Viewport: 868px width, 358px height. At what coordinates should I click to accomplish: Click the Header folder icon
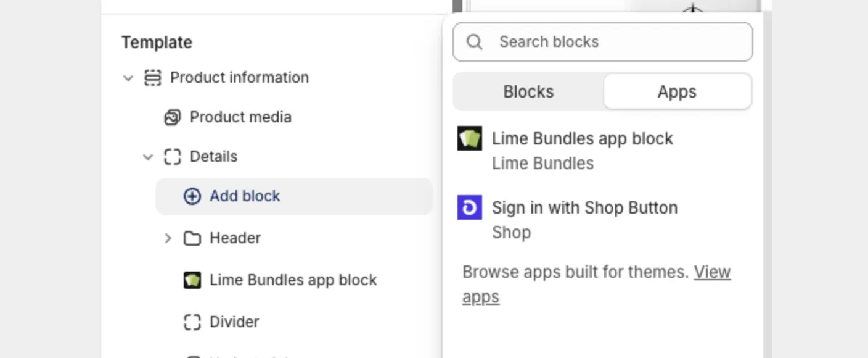192,238
